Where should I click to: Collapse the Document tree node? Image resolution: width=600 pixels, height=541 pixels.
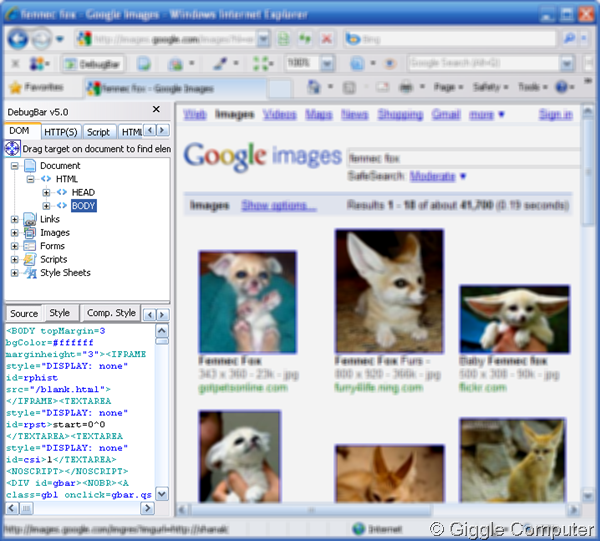tap(15, 166)
